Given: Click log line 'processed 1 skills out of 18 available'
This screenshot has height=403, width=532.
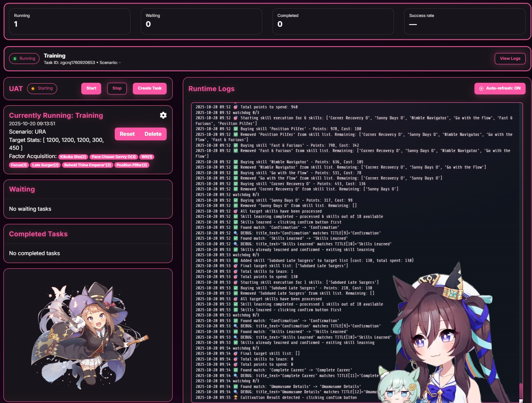Looking at the screenshot, I should [289, 304].
